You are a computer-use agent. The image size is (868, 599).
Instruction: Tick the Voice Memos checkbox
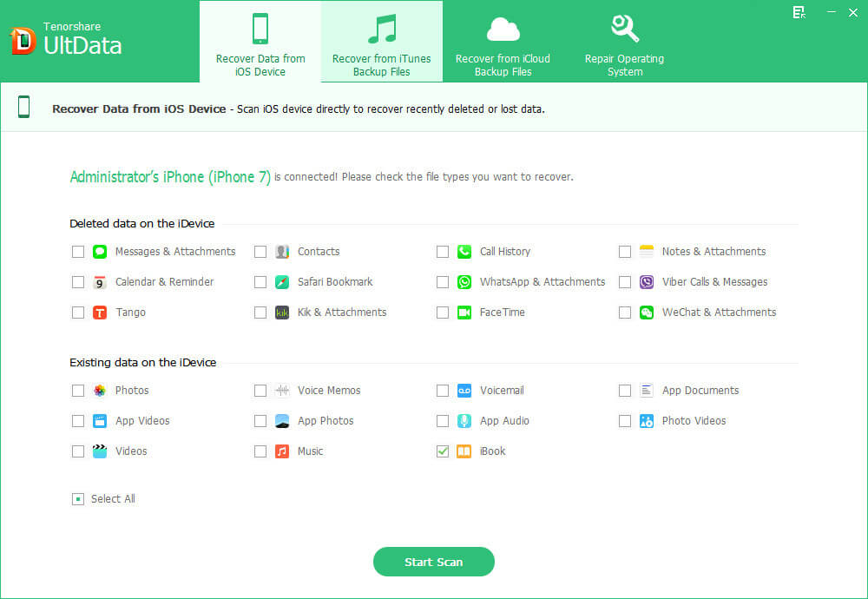260,391
